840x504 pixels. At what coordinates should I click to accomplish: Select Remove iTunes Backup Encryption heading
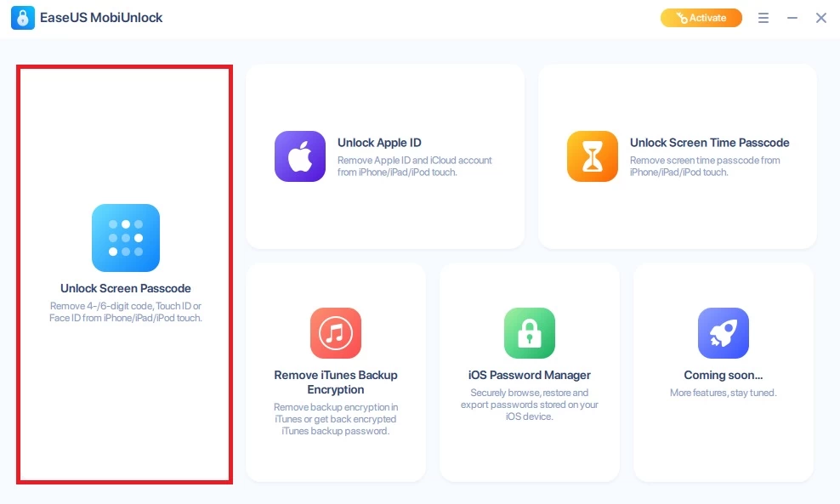335,382
